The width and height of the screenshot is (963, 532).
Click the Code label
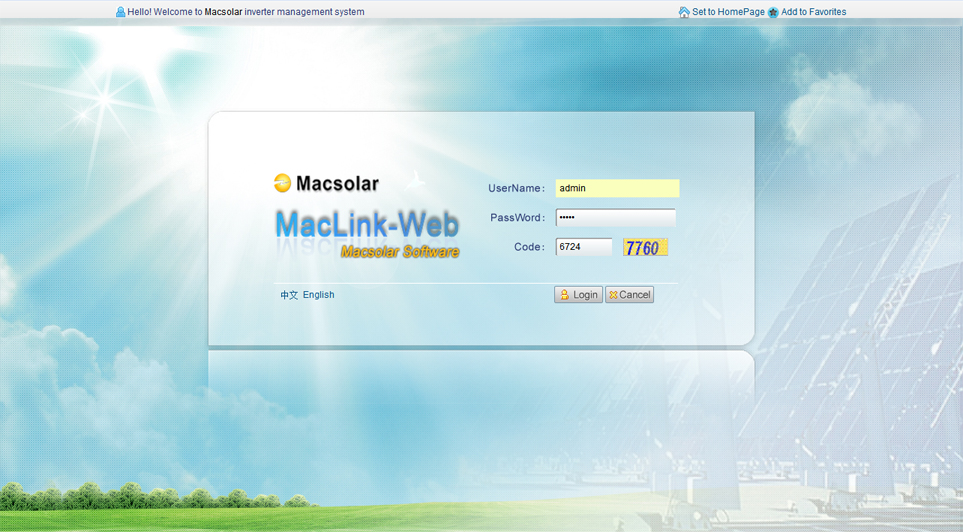[x=529, y=247]
